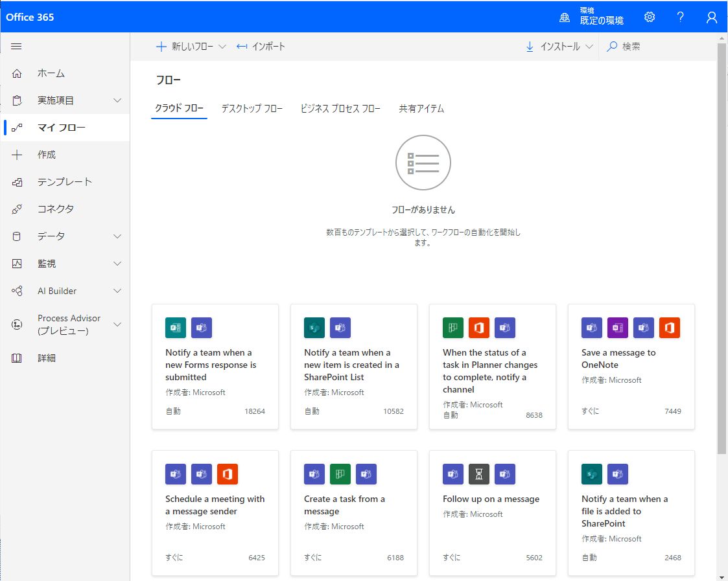
Task: Open the 既定の環境 environment picker
Action: (592, 17)
